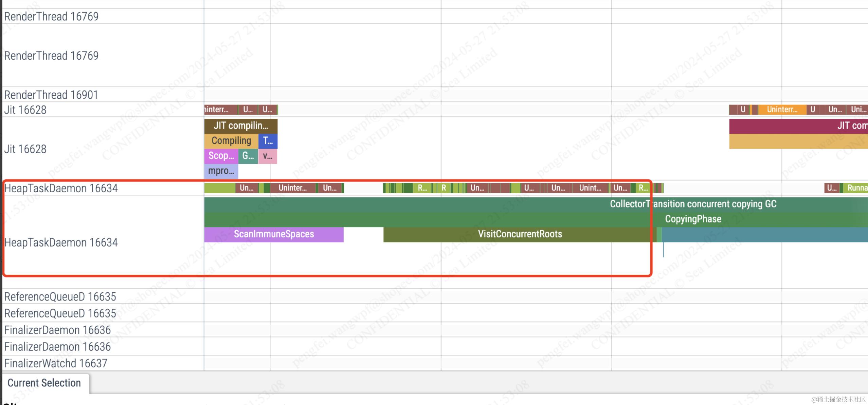Image resolution: width=868 pixels, height=405 pixels.
Task: Click the lavender mpro... slice
Action: point(221,171)
